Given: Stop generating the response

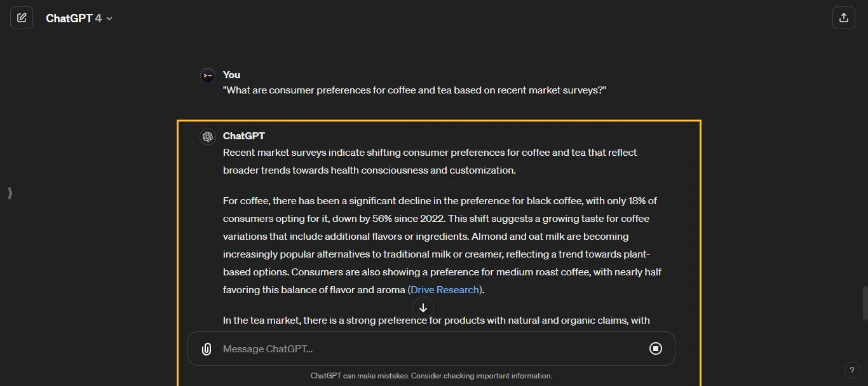Looking at the screenshot, I should click(x=656, y=348).
